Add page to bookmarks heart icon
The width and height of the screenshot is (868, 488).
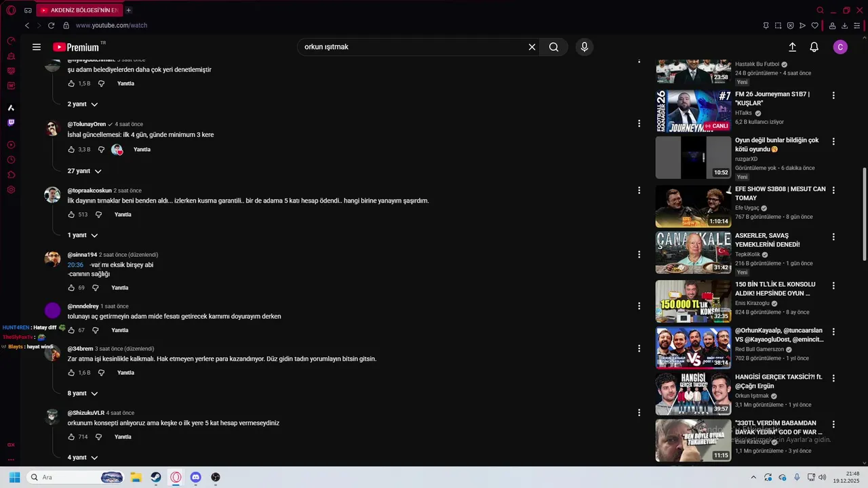[x=814, y=26]
